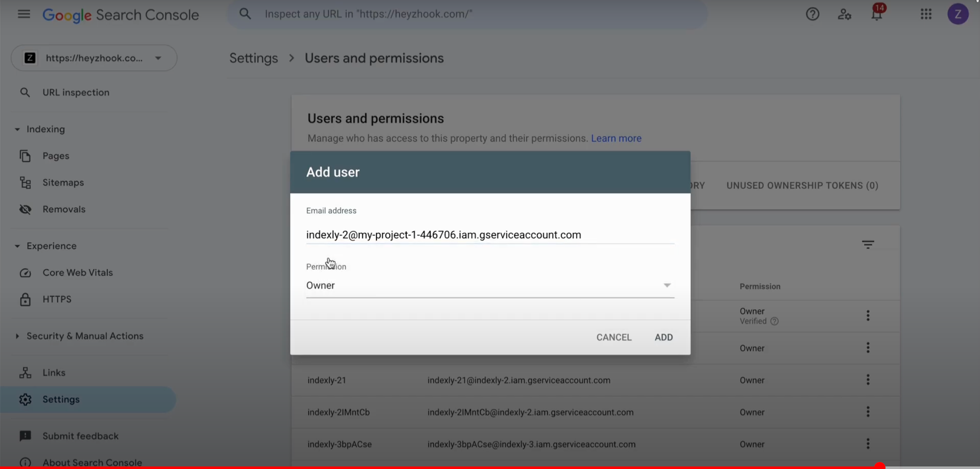Switch to Unused Ownership Tokens tab
The height and width of the screenshot is (469, 980).
point(802,186)
